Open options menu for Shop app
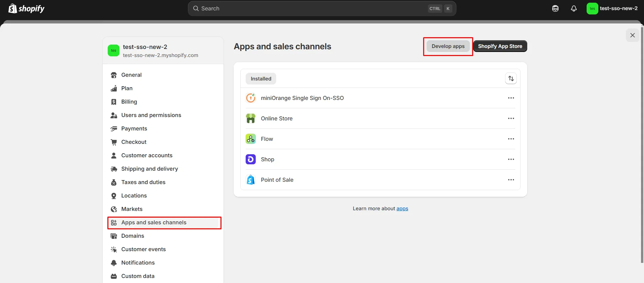Viewport: 644px width, 283px height. point(511,159)
